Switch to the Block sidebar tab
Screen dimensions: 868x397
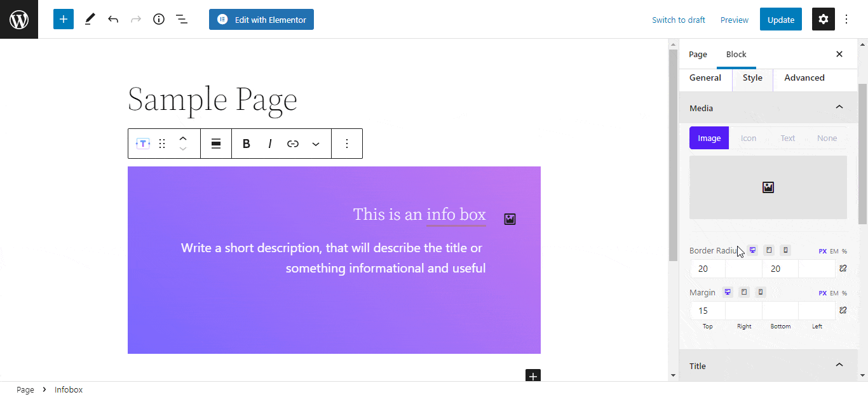(x=736, y=54)
